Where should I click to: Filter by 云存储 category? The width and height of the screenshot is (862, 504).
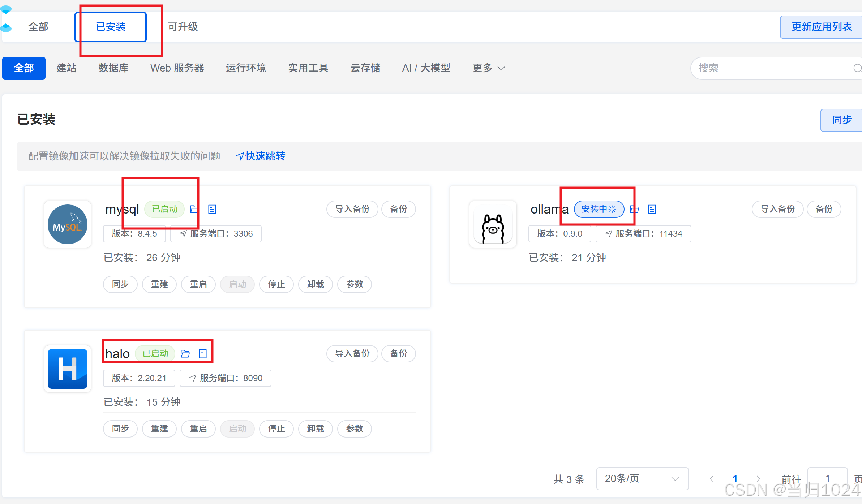click(365, 68)
